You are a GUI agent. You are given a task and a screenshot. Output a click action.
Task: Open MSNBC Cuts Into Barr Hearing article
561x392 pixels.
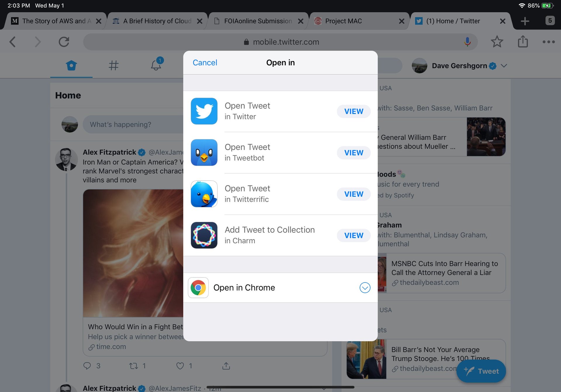click(x=441, y=273)
